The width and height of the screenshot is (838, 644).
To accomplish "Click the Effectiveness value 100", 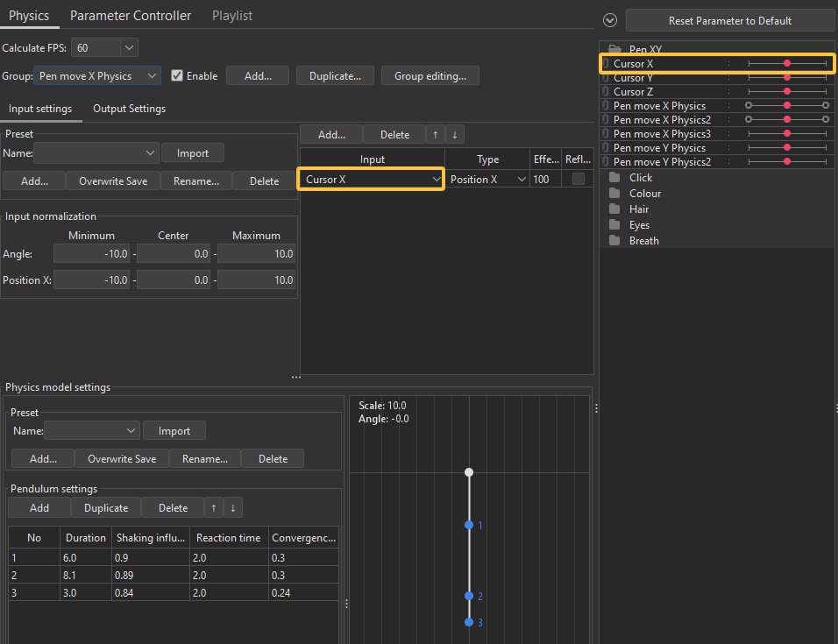I will [x=545, y=180].
